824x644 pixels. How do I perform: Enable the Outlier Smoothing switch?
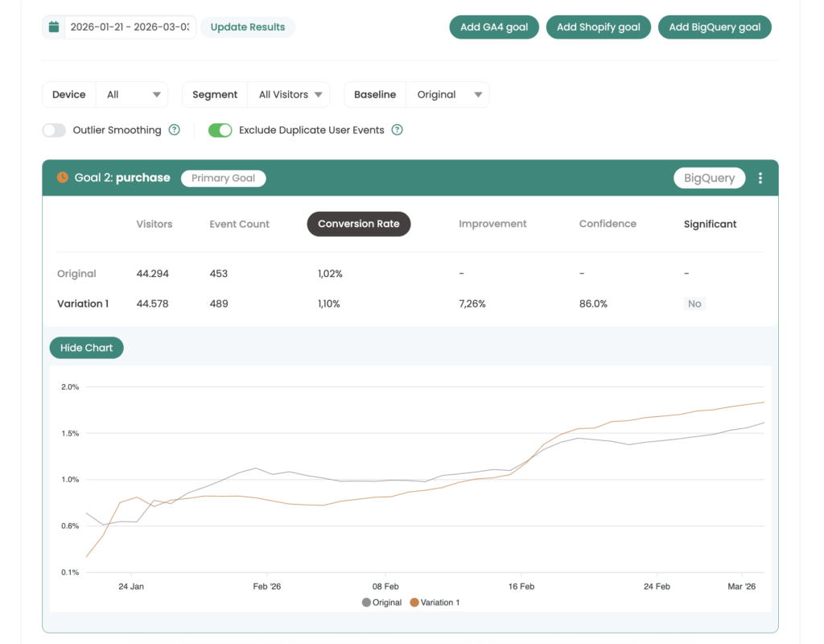(54, 130)
